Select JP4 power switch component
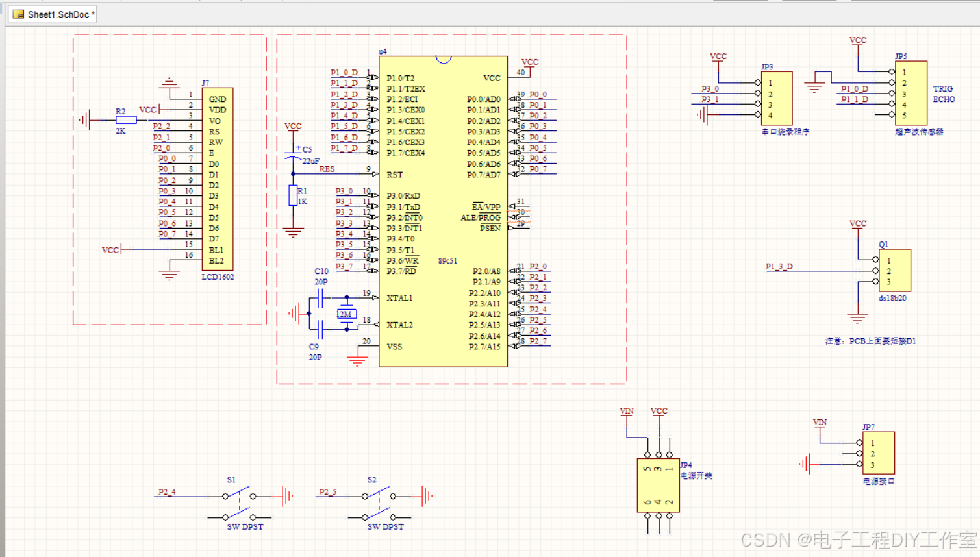 (x=659, y=486)
